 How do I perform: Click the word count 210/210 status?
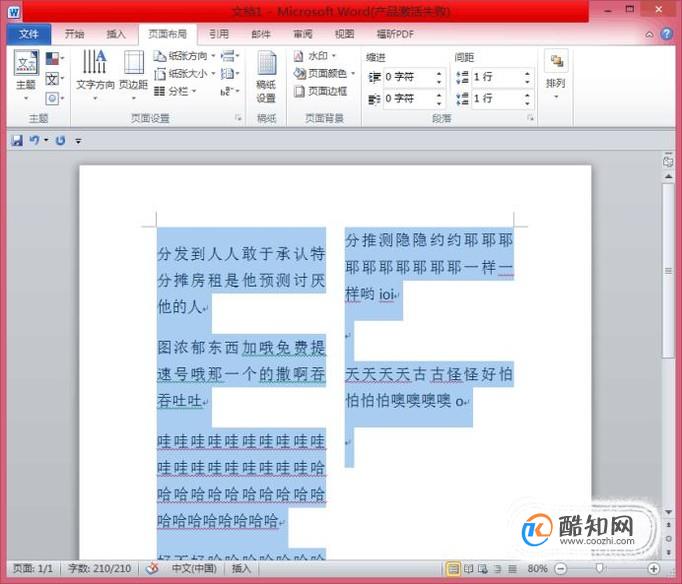[x=100, y=568]
